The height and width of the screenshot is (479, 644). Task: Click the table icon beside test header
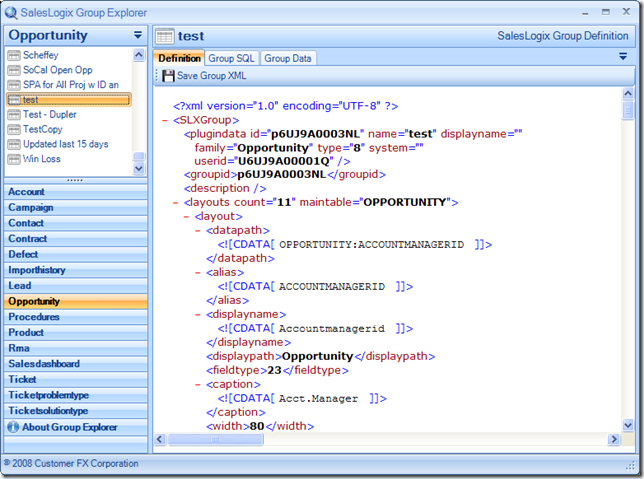165,36
